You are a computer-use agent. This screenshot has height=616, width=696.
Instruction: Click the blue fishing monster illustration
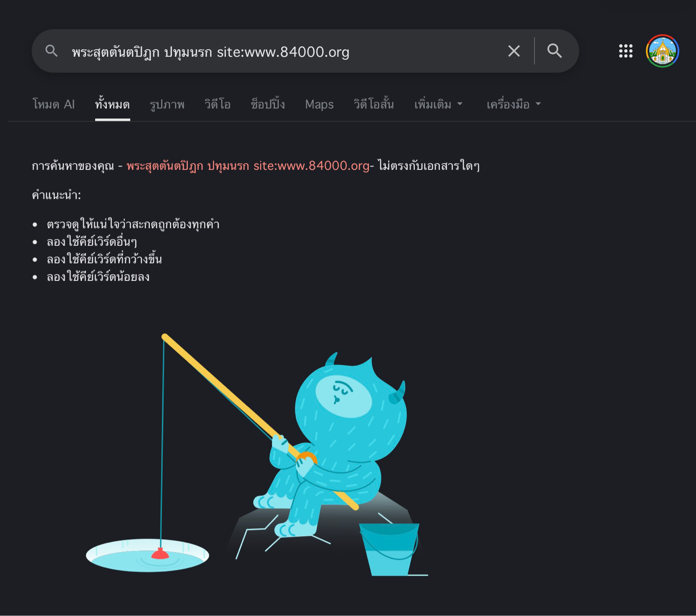click(x=257, y=455)
